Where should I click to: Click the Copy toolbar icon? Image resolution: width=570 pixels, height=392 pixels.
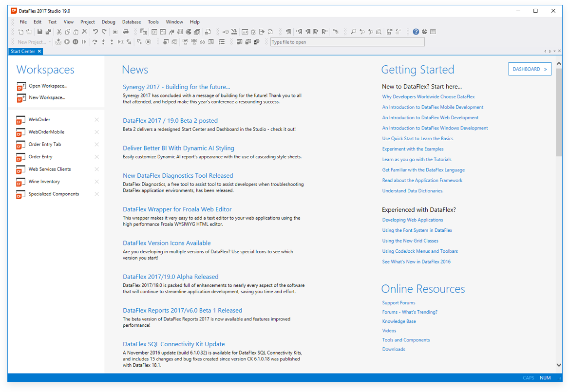68,32
